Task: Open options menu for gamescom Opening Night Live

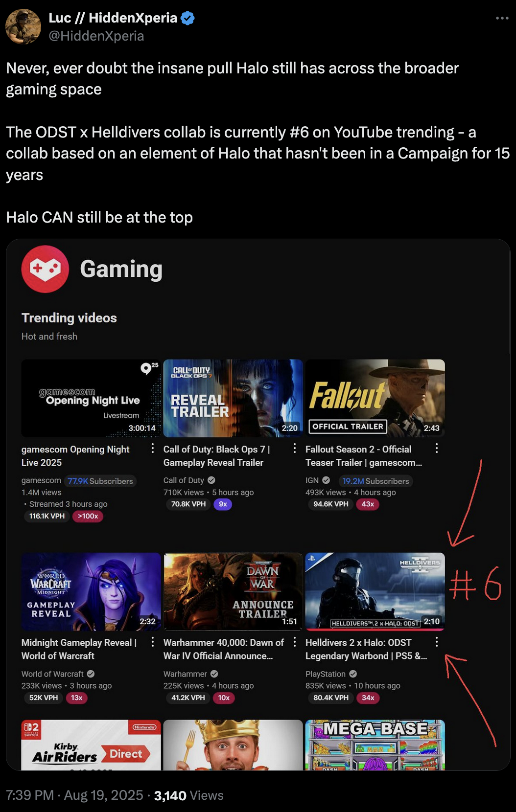Action: [x=153, y=448]
